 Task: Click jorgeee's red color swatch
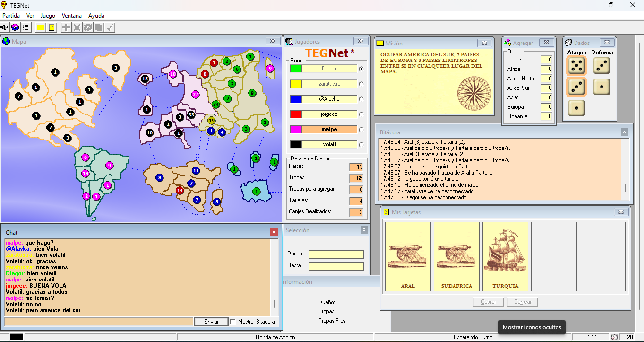(x=295, y=114)
